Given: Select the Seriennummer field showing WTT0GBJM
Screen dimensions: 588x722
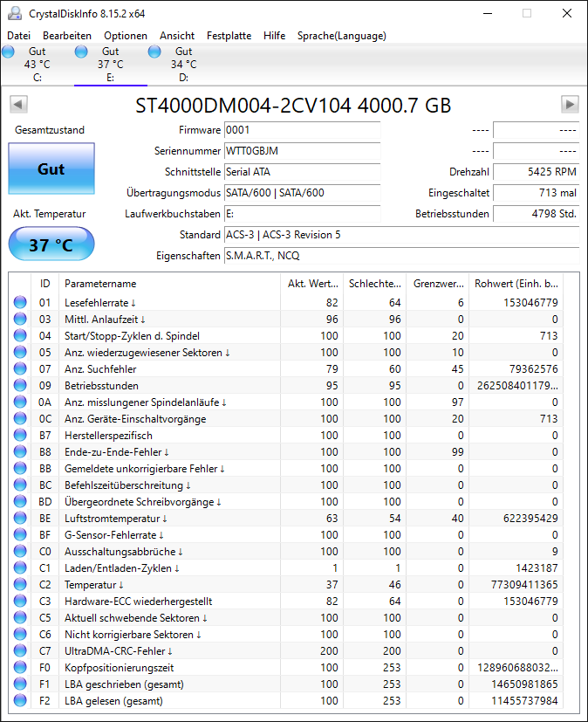Looking at the screenshot, I should tap(302, 151).
